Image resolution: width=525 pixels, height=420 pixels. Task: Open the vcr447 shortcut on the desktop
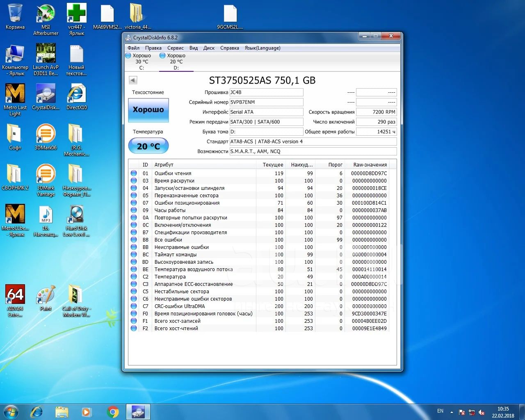pyautogui.click(x=76, y=20)
